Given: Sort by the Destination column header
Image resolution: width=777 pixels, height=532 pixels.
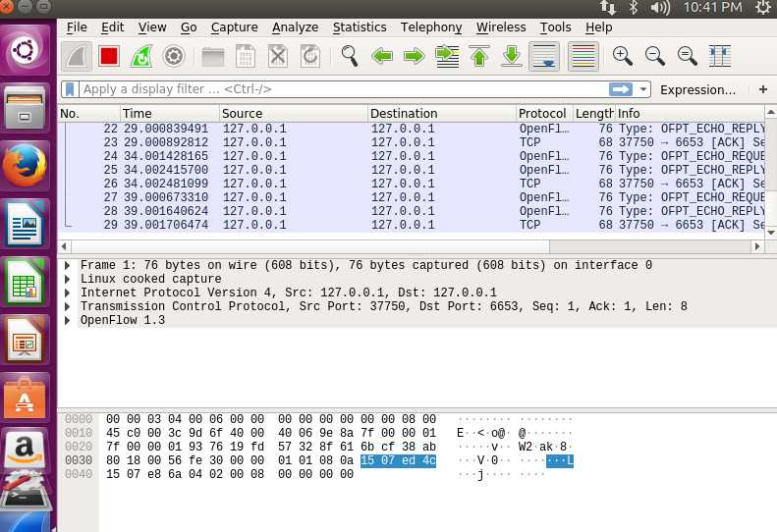Looking at the screenshot, I should tap(442, 114).
